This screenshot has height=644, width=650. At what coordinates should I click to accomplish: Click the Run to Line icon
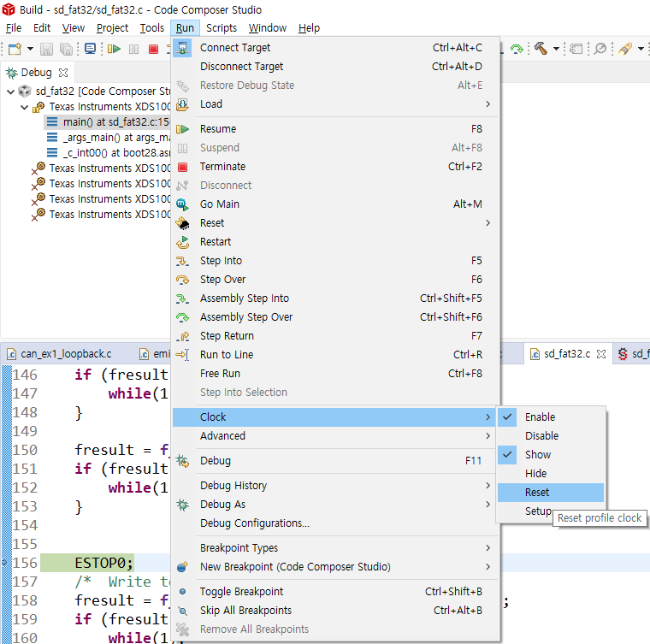(x=182, y=355)
